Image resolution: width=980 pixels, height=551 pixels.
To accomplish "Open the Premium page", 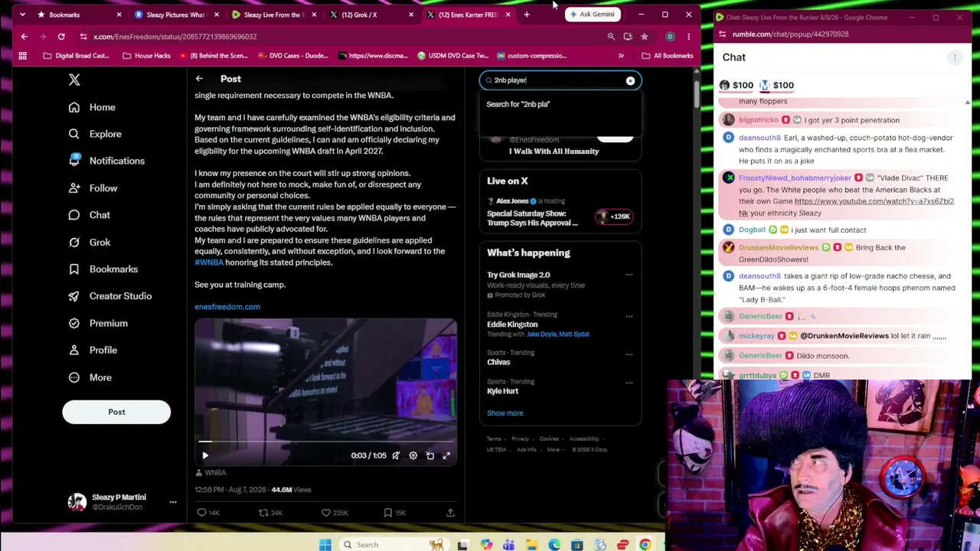I will pyautogui.click(x=98, y=323).
